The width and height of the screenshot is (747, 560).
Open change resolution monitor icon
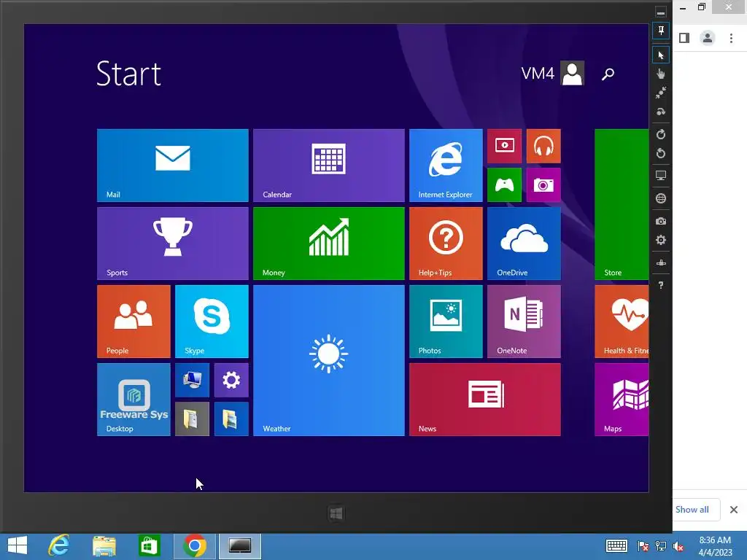pyautogui.click(x=661, y=176)
